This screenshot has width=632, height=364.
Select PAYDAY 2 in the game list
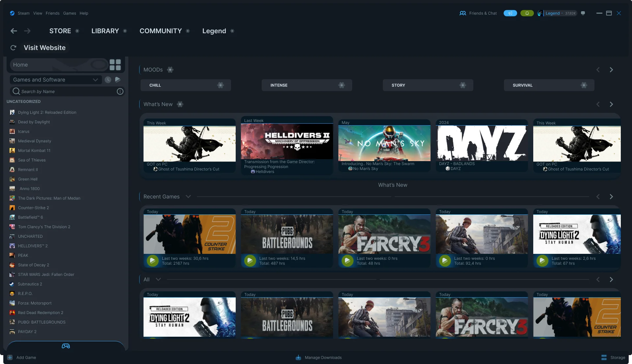point(27,332)
